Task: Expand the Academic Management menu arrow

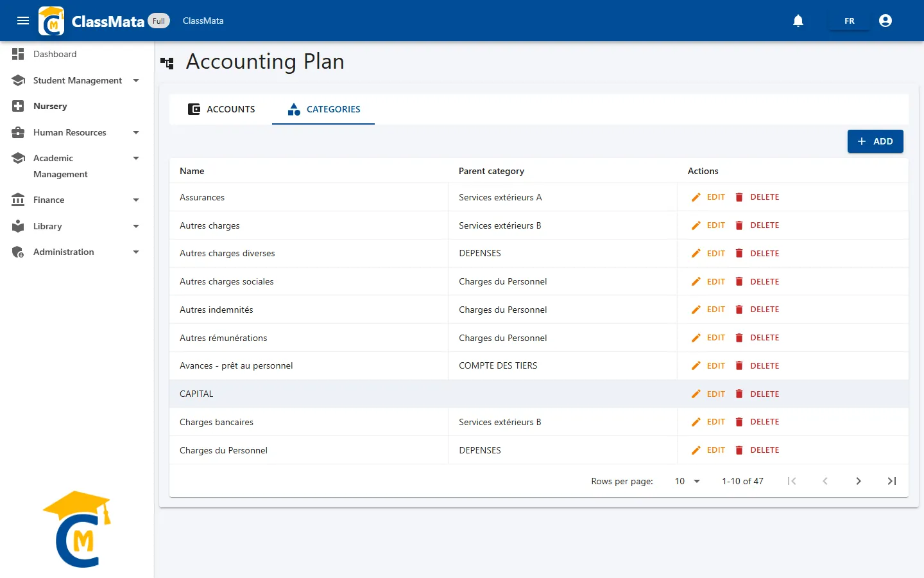Action: coord(136,158)
